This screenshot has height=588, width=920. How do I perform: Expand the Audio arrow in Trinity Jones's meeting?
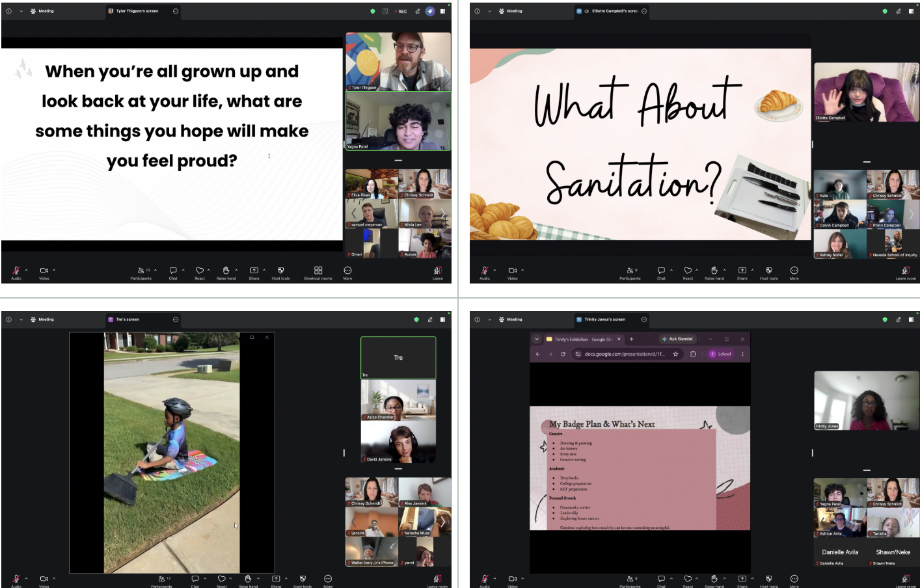click(x=494, y=578)
